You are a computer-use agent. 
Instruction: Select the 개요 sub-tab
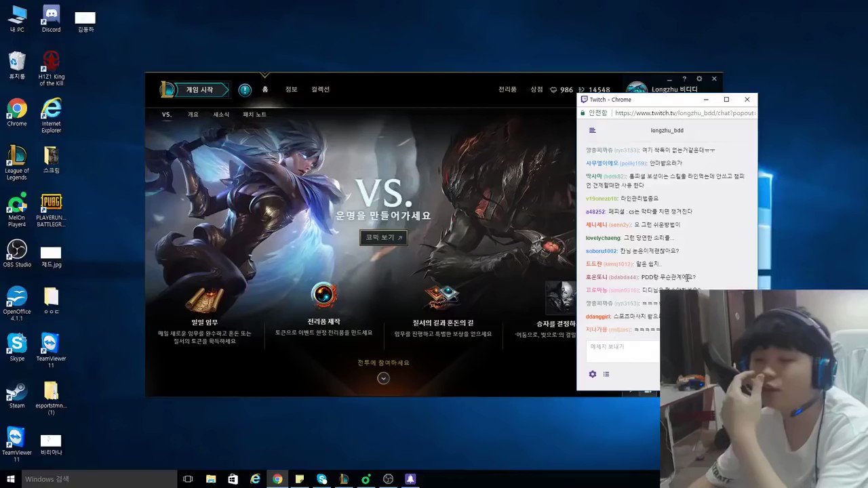pos(193,115)
